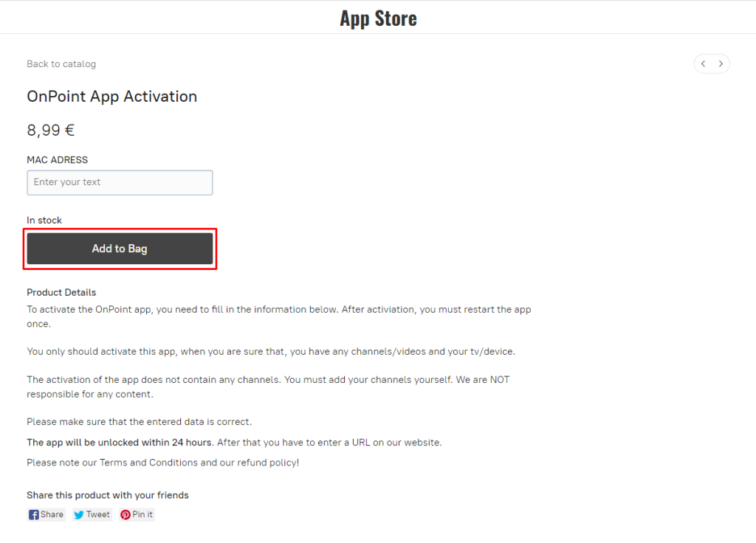Focus the MAC ADRESS text field
Image resolution: width=756 pixels, height=543 pixels.
[x=120, y=182]
